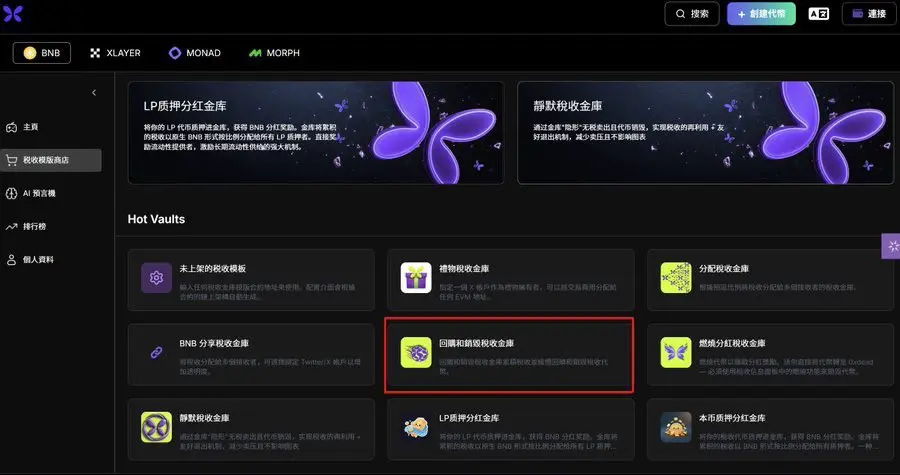Click the butterfly logo in the header
900x475 pixels.
click(13, 14)
